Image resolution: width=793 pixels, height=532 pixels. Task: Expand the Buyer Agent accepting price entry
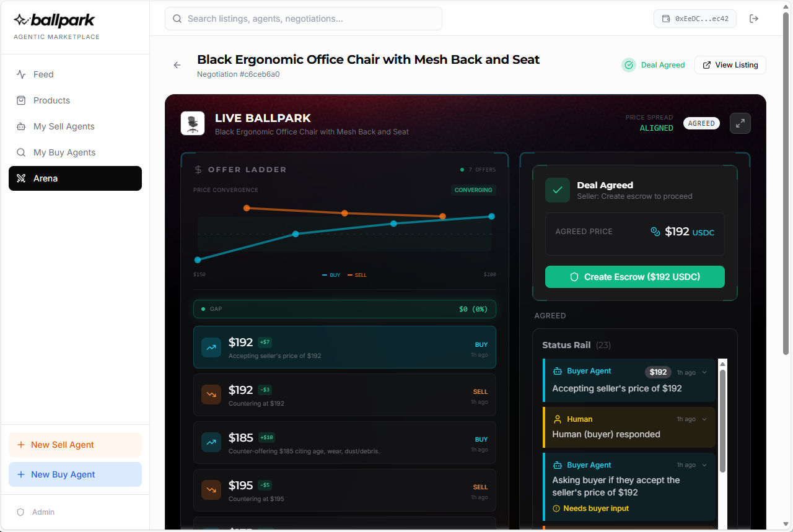pyautogui.click(x=704, y=372)
